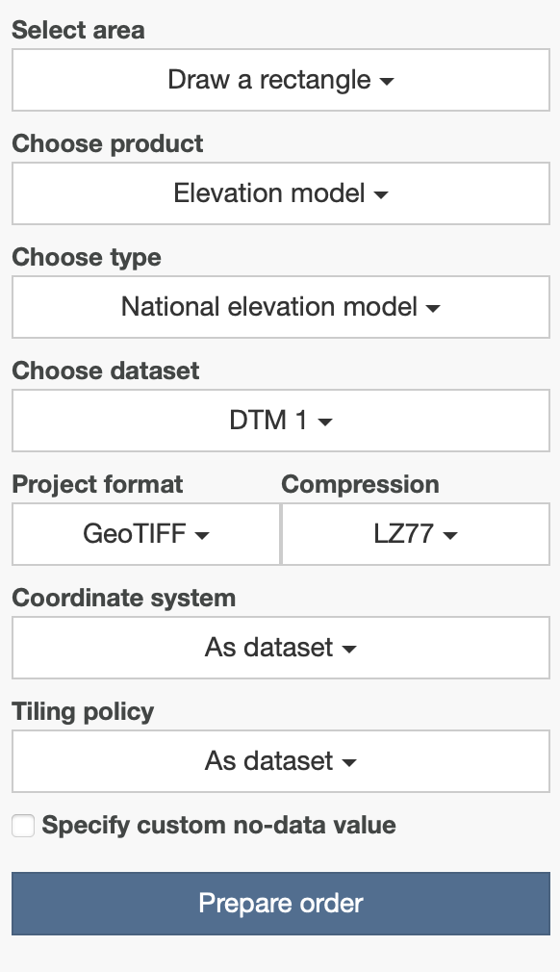Open the Project format selector
560x972 pixels.
coord(145,535)
